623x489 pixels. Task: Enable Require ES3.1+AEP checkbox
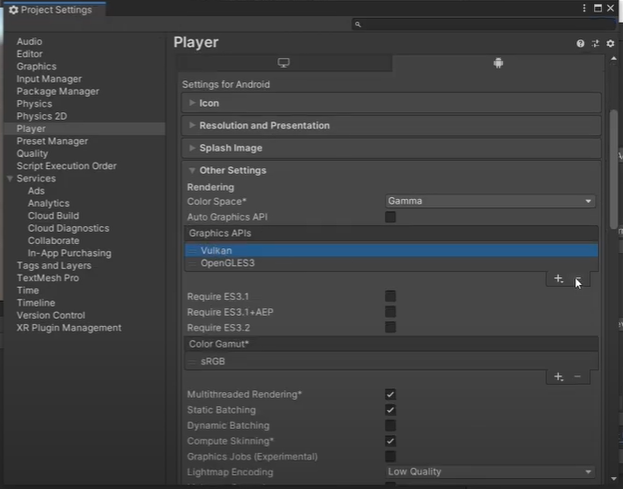click(x=390, y=312)
